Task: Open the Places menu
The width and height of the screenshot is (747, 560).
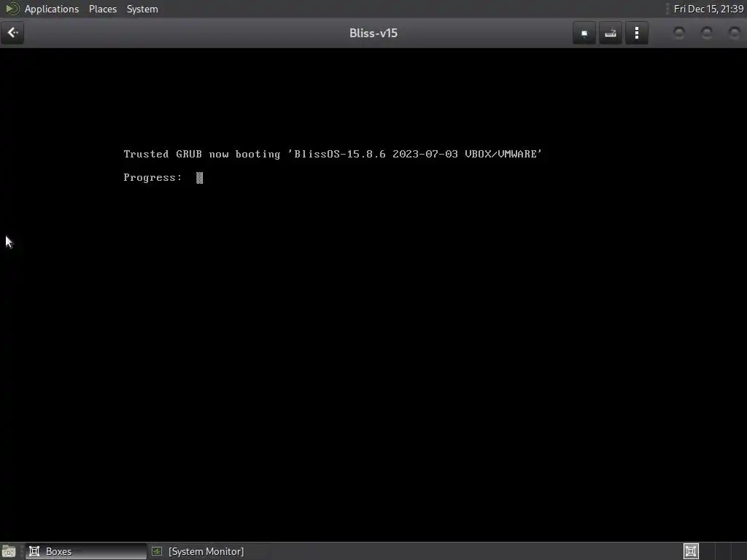Action: (x=103, y=9)
